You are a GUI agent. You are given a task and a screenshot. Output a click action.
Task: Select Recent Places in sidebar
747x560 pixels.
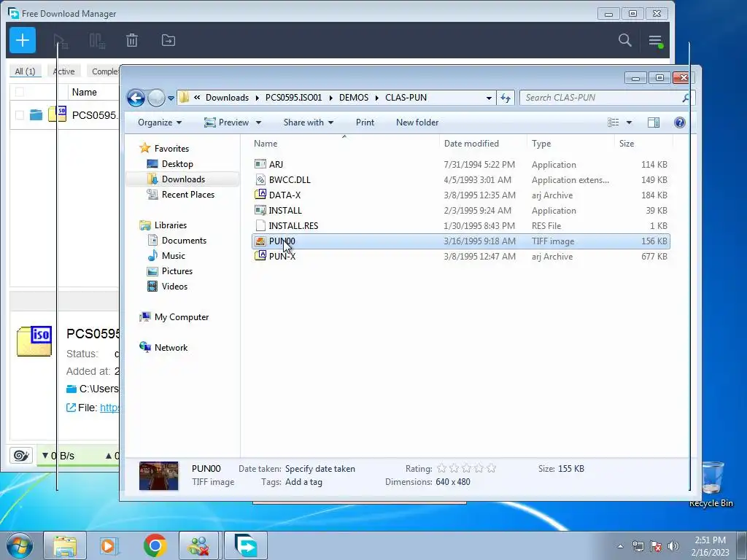(x=187, y=194)
